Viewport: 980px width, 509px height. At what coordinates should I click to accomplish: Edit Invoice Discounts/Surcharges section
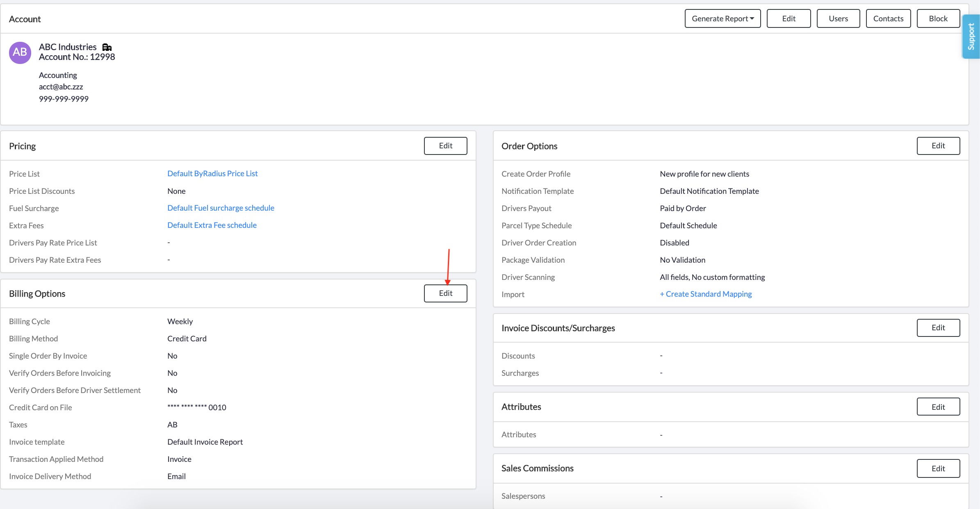[x=938, y=328]
